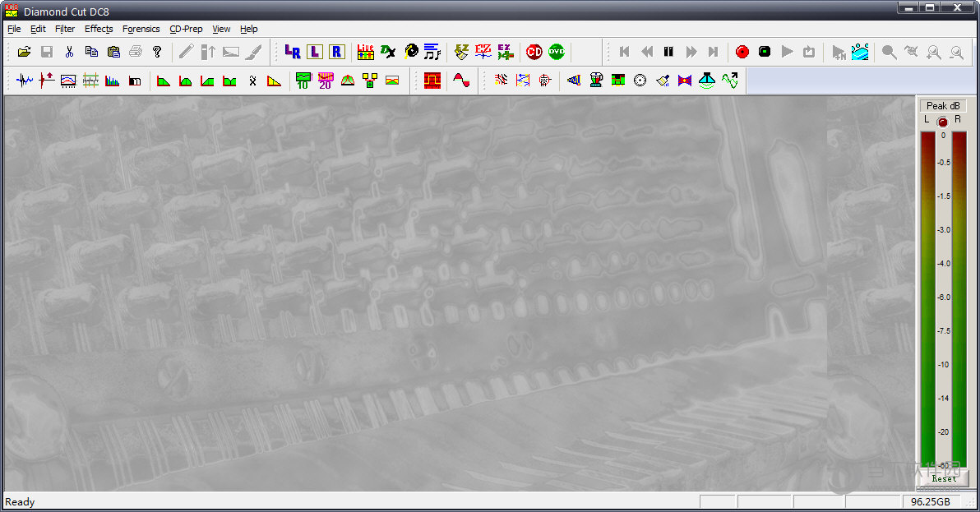The width and height of the screenshot is (980, 512).
Task: Click the help question mark icon
Action: [157, 52]
